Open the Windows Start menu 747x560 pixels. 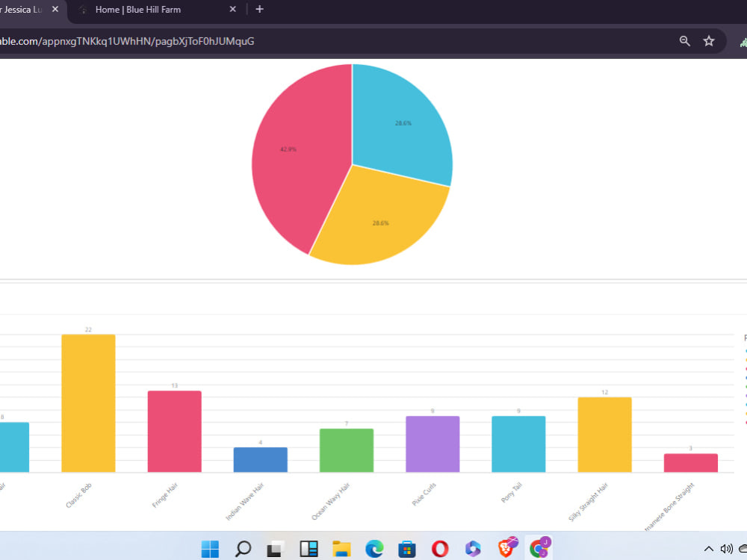tap(210, 549)
